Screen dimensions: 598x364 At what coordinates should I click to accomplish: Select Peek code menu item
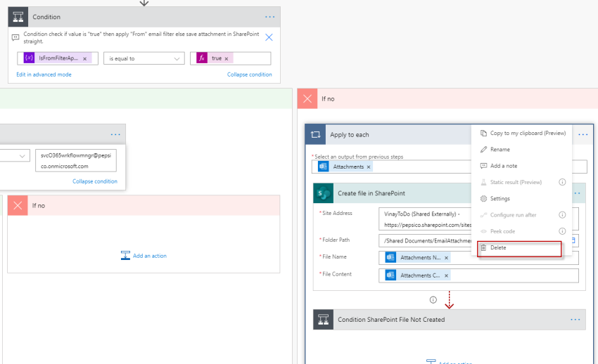pyautogui.click(x=502, y=231)
